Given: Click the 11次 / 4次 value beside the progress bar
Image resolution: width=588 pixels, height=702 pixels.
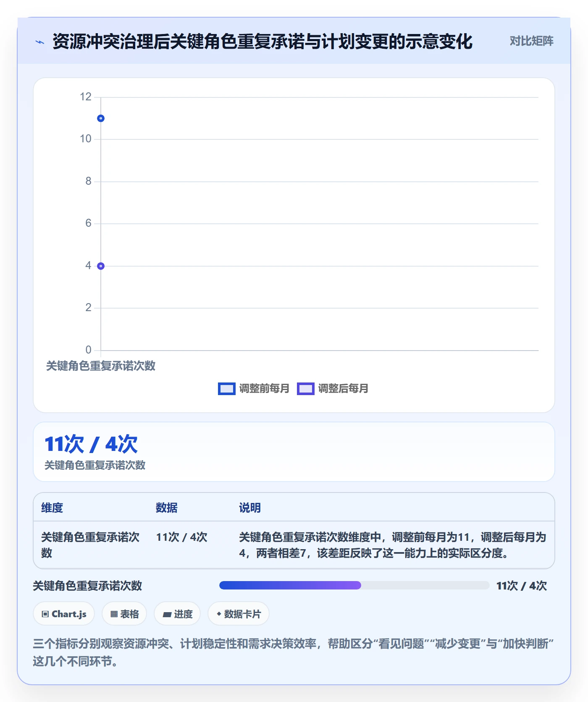Looking at the screenshot, I should point(522,586).
